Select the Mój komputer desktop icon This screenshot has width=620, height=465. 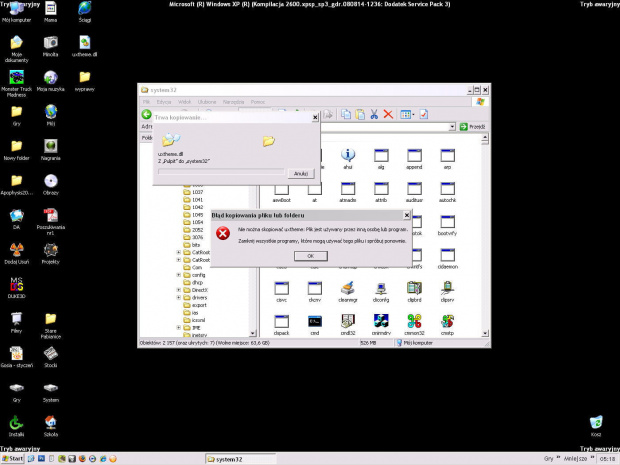pyautogui.click(x=16, y=12)
